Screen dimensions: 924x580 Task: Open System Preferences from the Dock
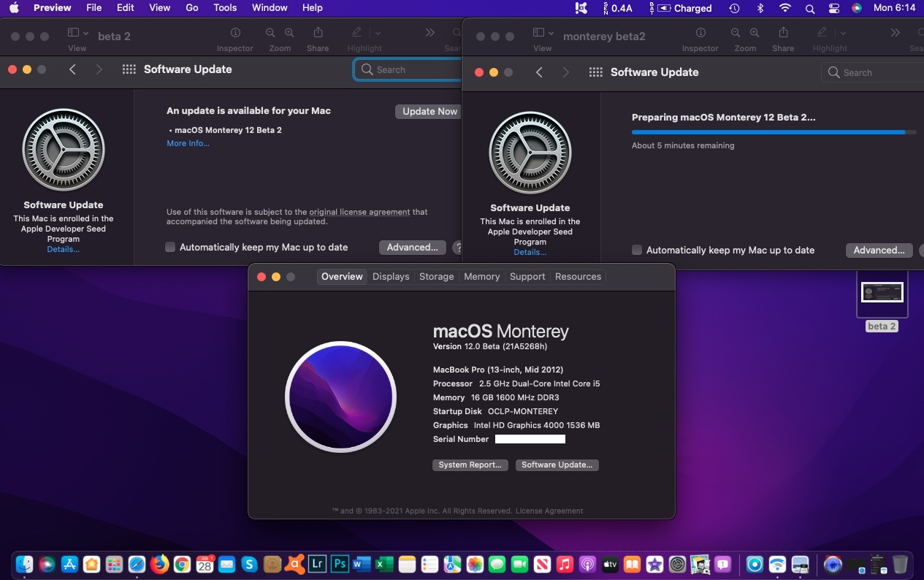[x=678, y=564]
